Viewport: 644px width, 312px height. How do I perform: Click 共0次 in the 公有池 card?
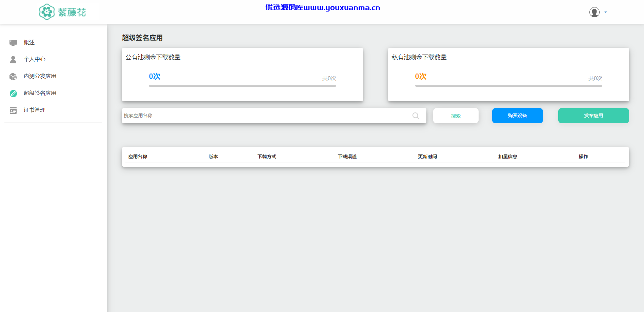[329, 78]
